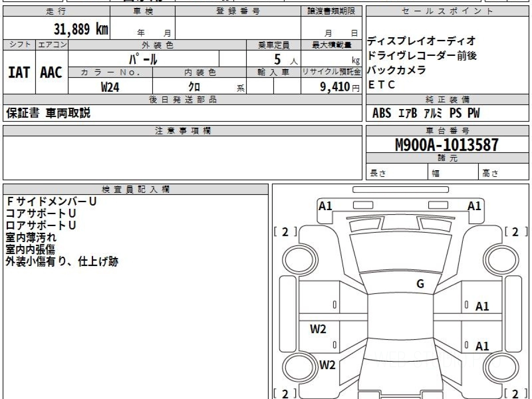Click the 最大積載量 header
Screen dimensions: 532x399
pos(332,45)
